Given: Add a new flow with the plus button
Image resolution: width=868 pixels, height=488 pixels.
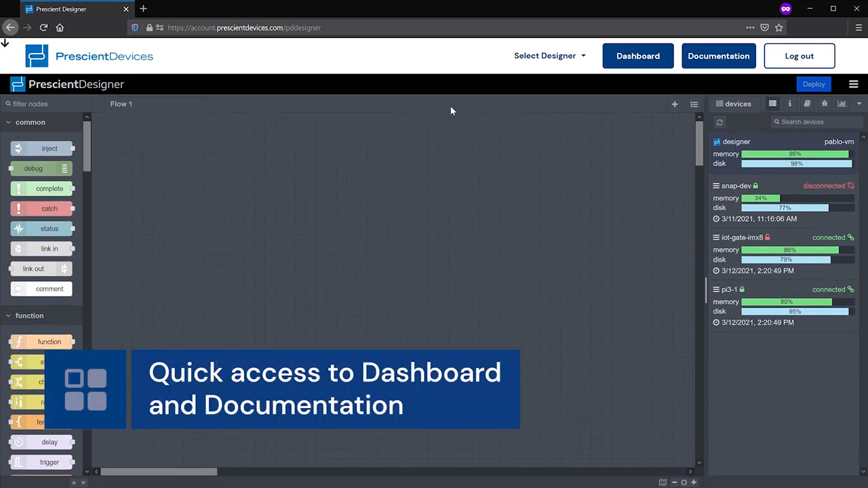Looking at the screenshot, I should point(674,104).
